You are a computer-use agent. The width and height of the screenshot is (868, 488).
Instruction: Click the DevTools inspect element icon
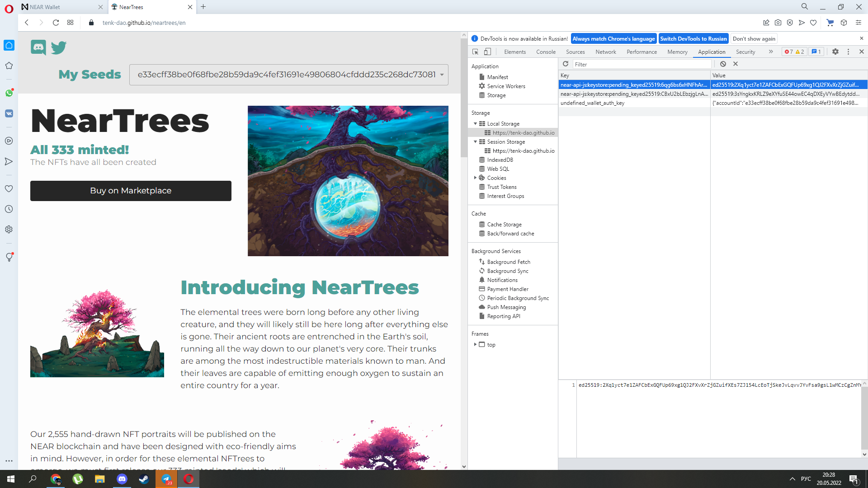pos(475,52)
